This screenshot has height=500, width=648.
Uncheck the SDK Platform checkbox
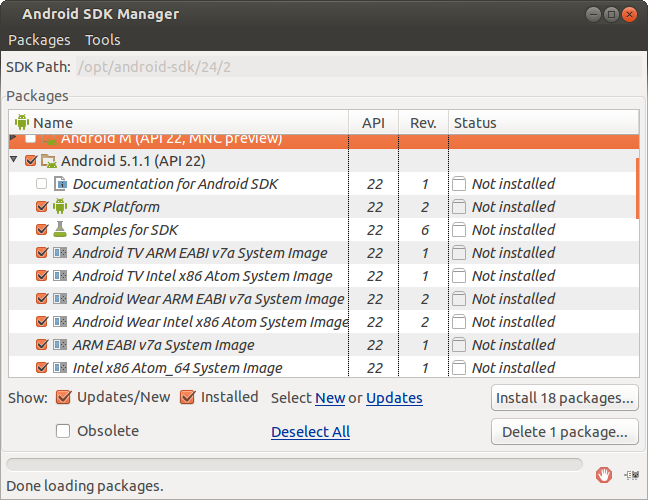tap(42, 206)
